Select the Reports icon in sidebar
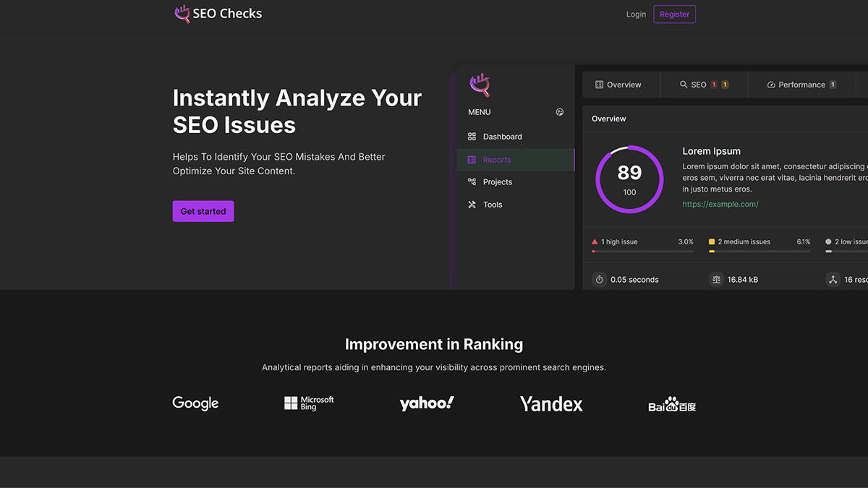Viewport: 868px width, 488px height. pos(472,160)
